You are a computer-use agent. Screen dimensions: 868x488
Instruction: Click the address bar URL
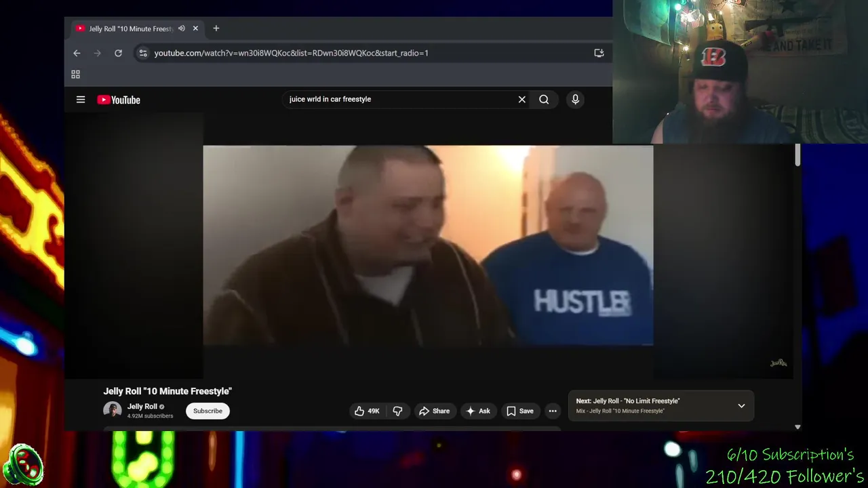(x=291, y=53)
